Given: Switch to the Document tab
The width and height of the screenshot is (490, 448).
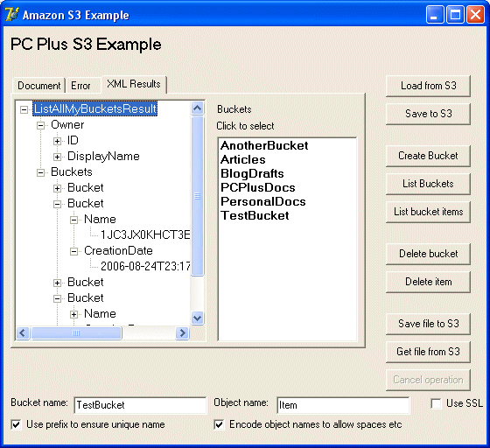Looking at the screenshot, I should click(39, 86).
